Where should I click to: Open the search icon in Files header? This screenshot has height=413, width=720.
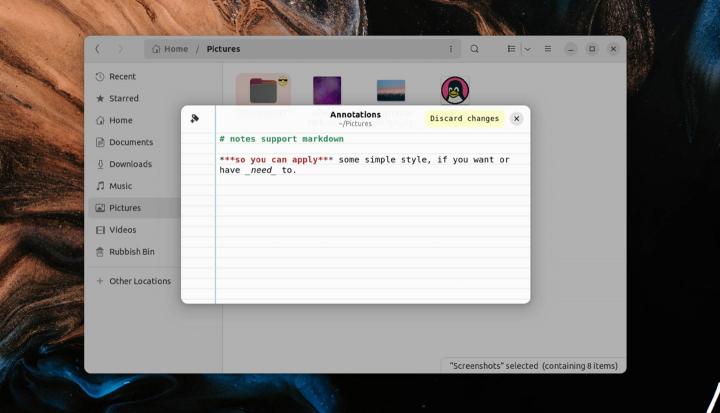tap(475, 49)
